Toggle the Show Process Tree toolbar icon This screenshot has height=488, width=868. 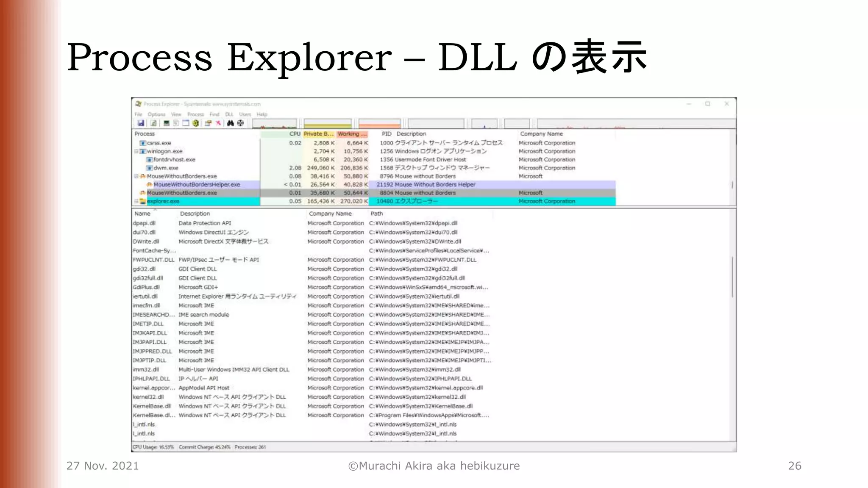(176, 123)
